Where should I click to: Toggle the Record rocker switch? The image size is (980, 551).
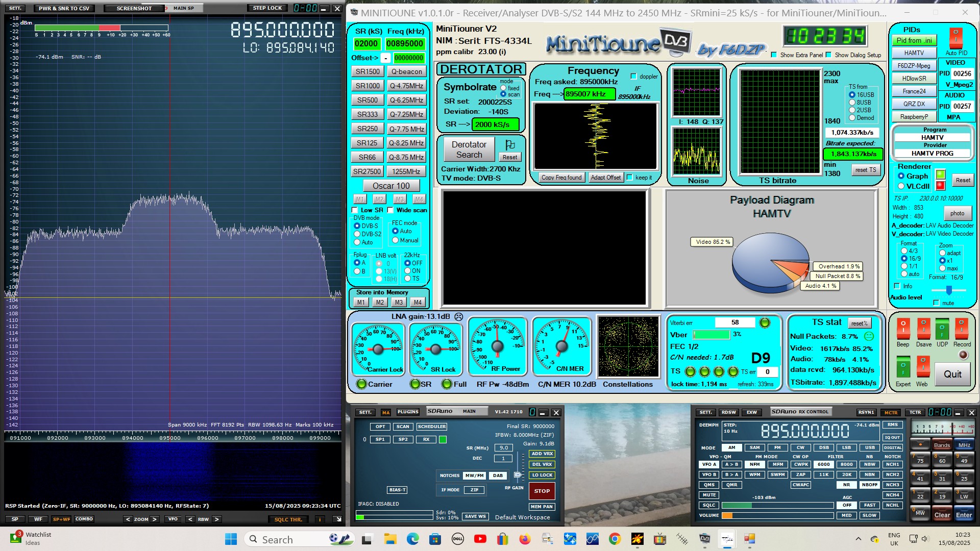tap(962, 329)
